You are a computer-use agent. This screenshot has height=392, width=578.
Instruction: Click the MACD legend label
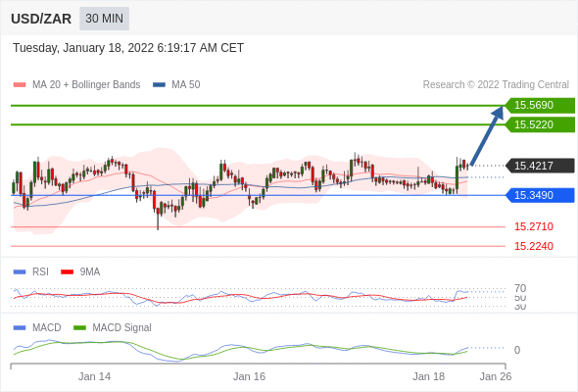click(47, 328)
